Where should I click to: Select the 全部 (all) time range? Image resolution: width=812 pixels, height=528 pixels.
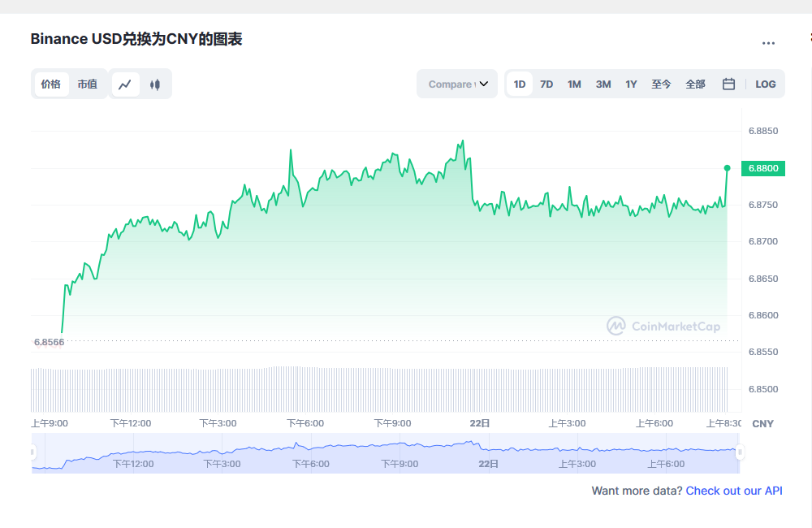696,84
